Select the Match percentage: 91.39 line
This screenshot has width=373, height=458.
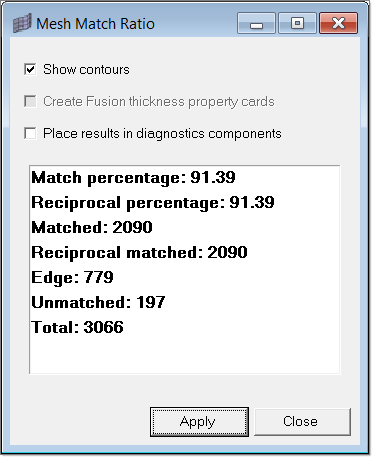(133, 177)
